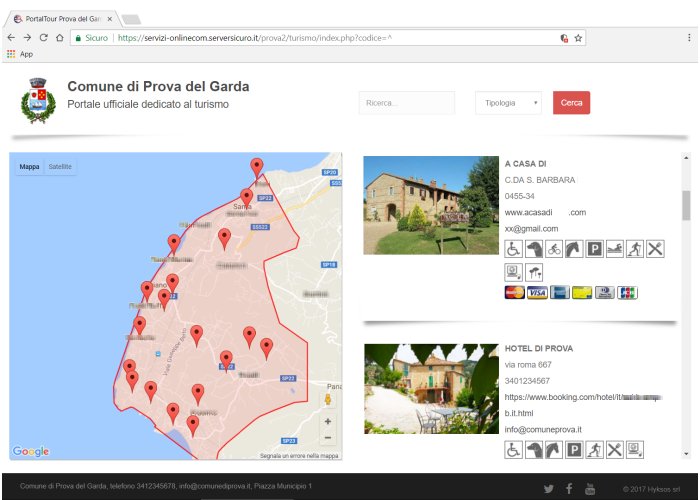Open the Tipologia dropdown

pos(508,103)
